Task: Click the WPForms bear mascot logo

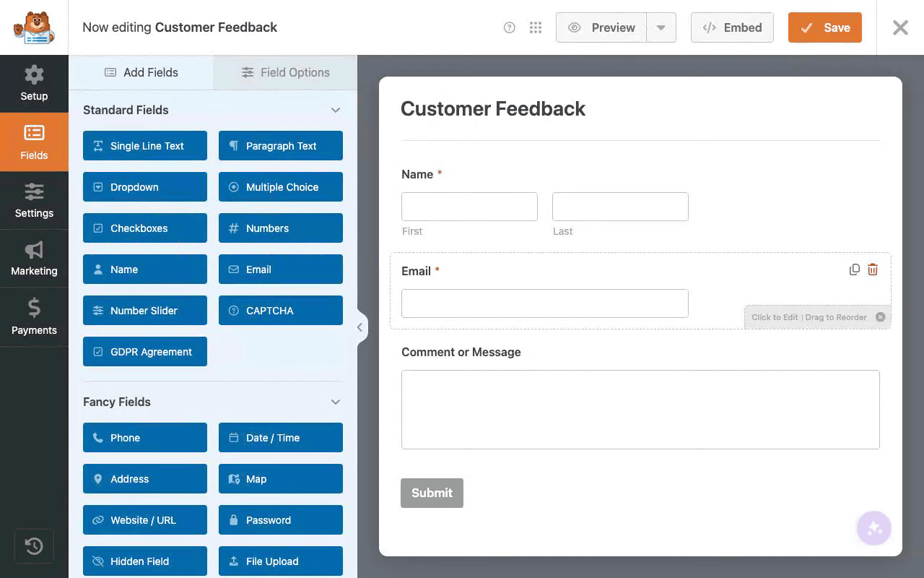Action: click(33, 27)
